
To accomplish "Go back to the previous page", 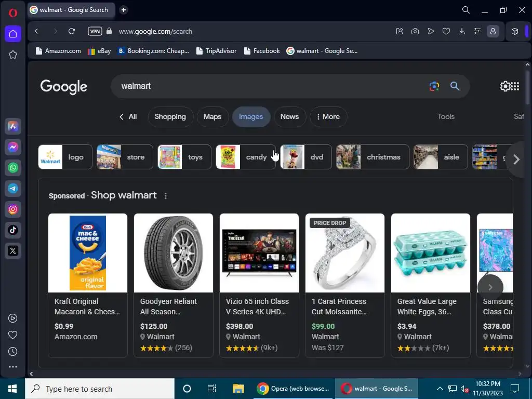I will click(x=37, y=31).
